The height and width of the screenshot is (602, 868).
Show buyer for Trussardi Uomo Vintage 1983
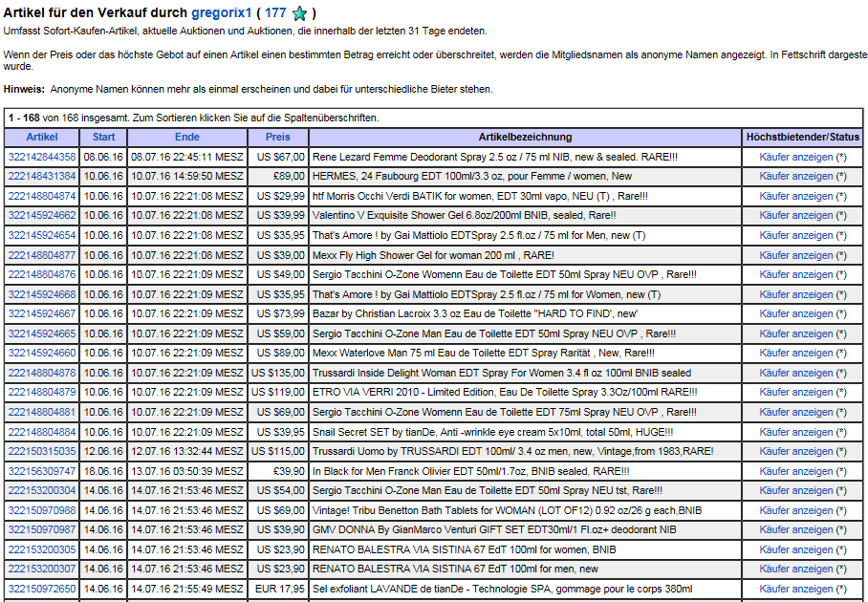(x=796, y=451)
